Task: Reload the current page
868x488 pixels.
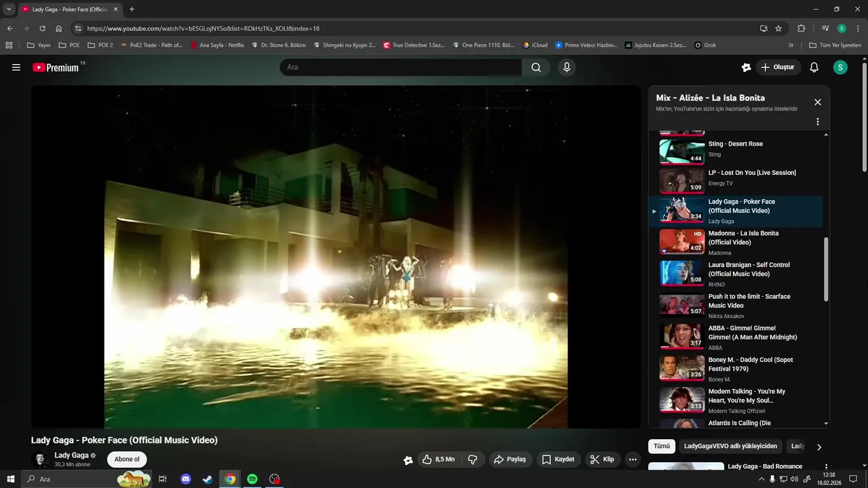Action: pyautogui.click(x=42, y=28)
